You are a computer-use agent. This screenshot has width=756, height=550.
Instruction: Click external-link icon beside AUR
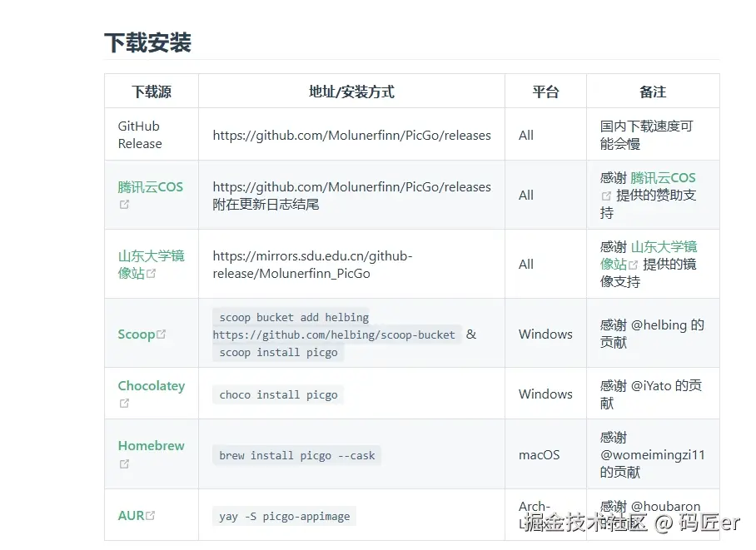click(x=151, y=515)
